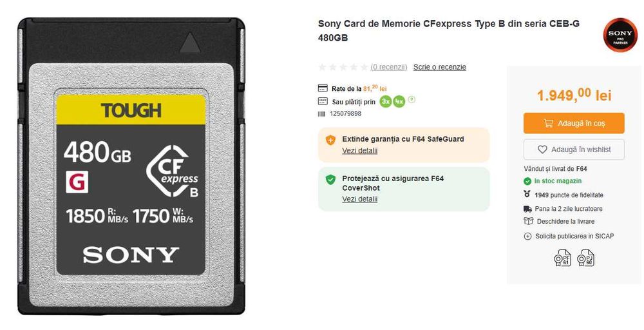Image resolution: width=644 pixels, height=330 pixels.
Task: Click the orange SafeGuard shield icon
Action: [x=330, y=139]
